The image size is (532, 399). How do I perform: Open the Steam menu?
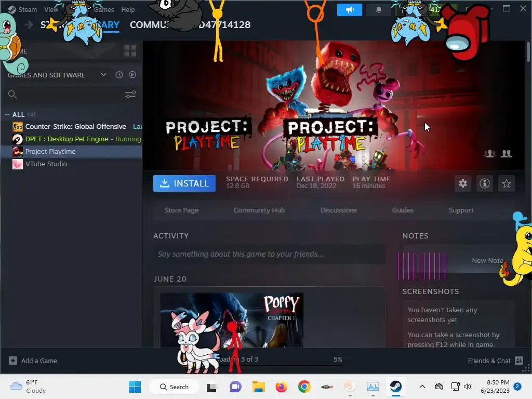point(28,9)
